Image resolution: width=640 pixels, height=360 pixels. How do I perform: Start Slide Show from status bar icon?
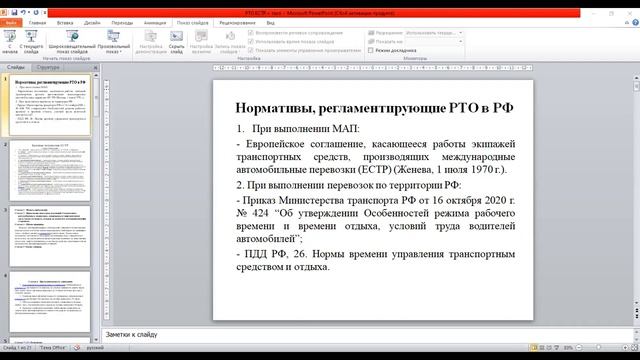click(556, 348)
